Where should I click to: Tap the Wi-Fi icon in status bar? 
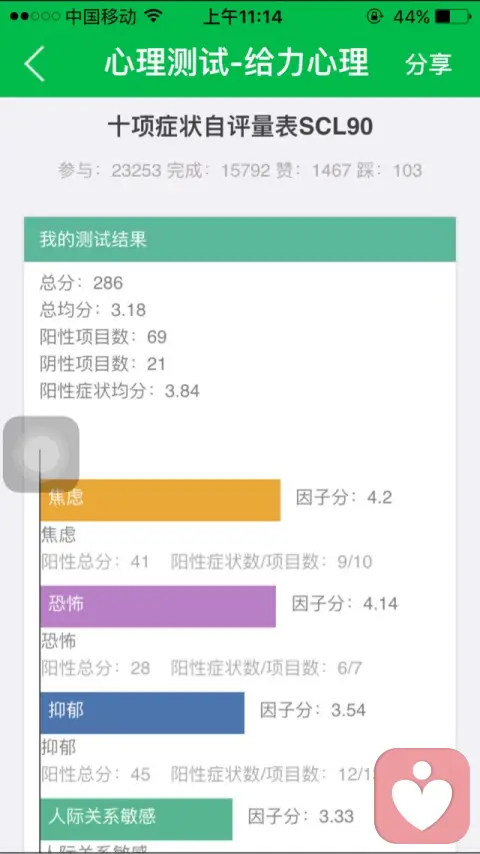[x=154, y=16]
